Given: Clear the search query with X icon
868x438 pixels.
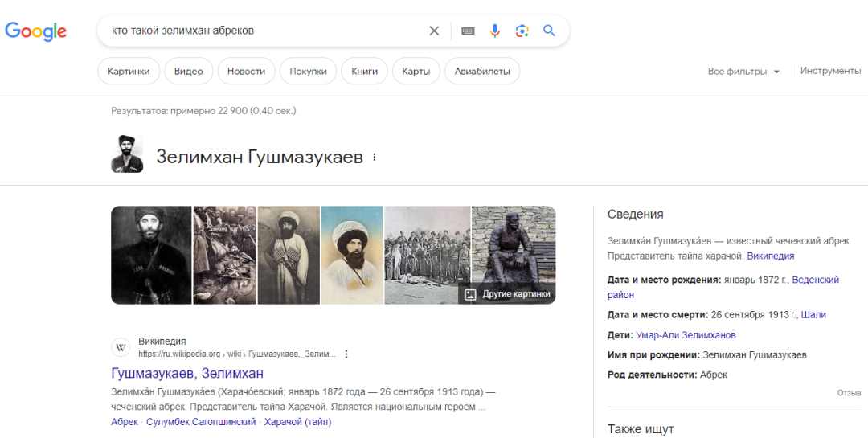Looking at the screenshot, I should click(x=434, y=31).
